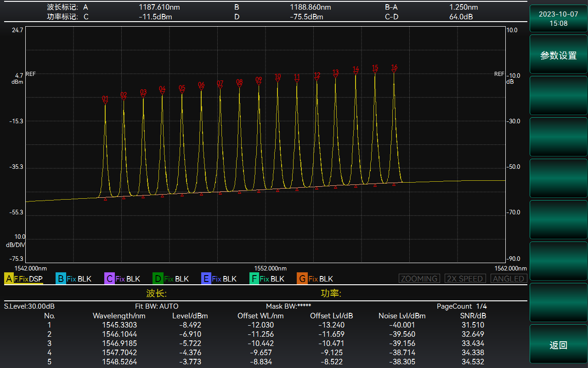
Task: Click the PageCount 1/4 indicator
Action: click(x=462, y=306)
